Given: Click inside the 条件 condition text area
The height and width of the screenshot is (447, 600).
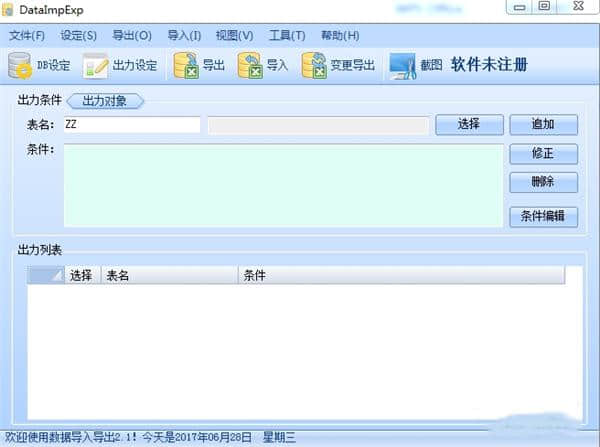Looking at the screenshot, I should 284,185.
